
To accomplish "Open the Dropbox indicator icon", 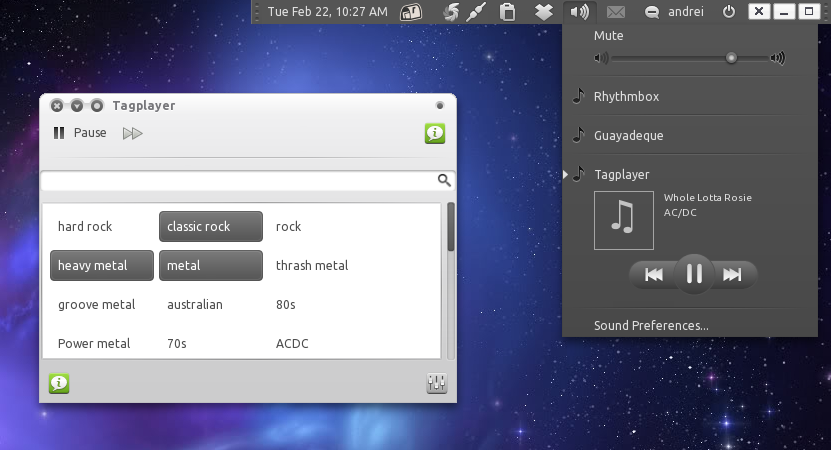I will 543,12.
